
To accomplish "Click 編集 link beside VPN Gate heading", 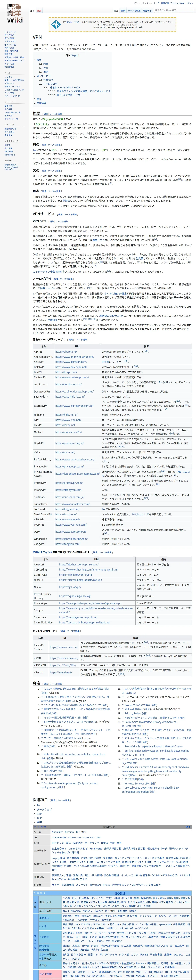I will tap(51, 221).
